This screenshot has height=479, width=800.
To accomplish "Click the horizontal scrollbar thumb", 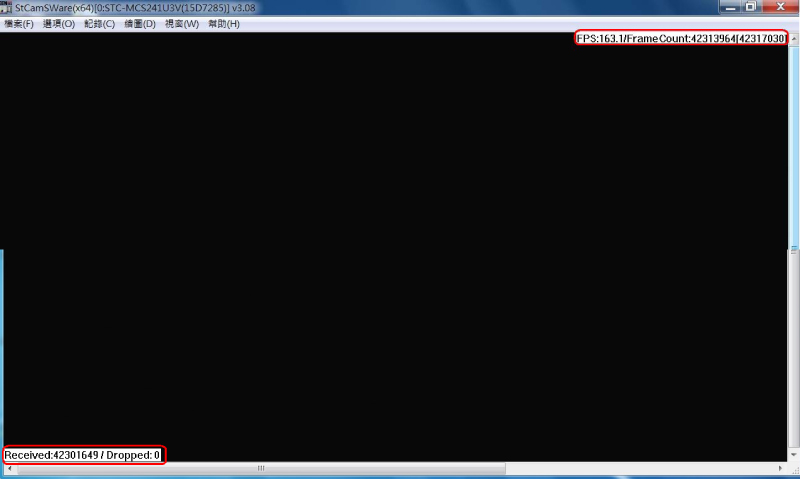I will [x=262, y=468].
